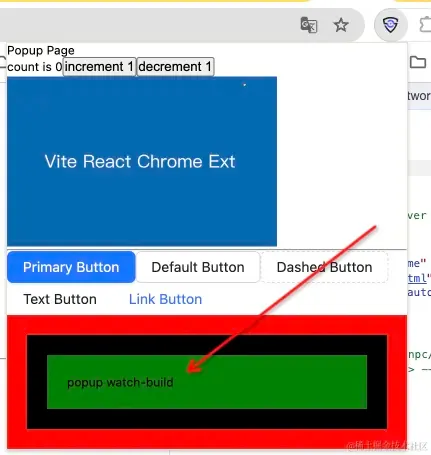Click the decrement 1 button
This screenshot has width=431, height=455.
[x=175, y=67]
